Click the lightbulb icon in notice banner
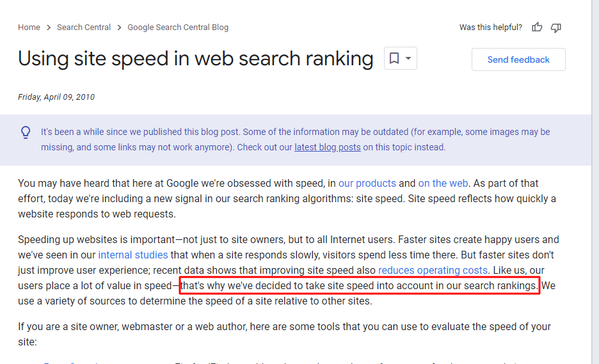This screenshot has width=599, height=364. coord(26,132)
